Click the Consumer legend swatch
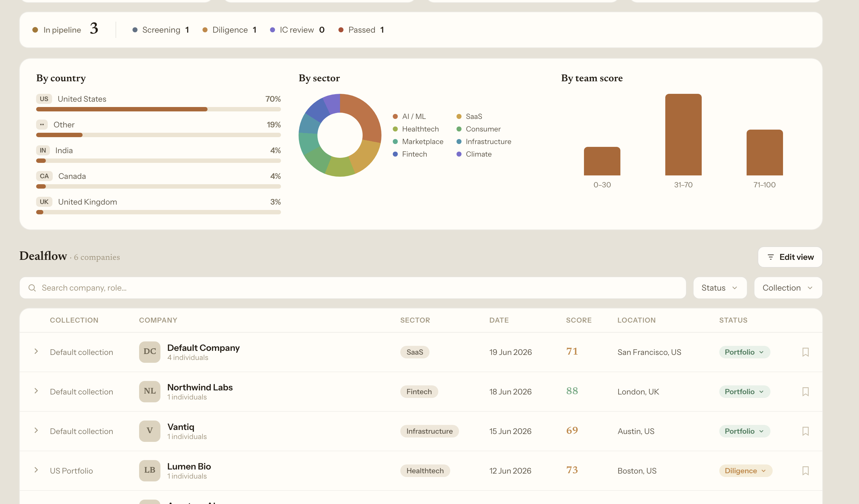Screen dimensions: 859x504 (459, 129)
